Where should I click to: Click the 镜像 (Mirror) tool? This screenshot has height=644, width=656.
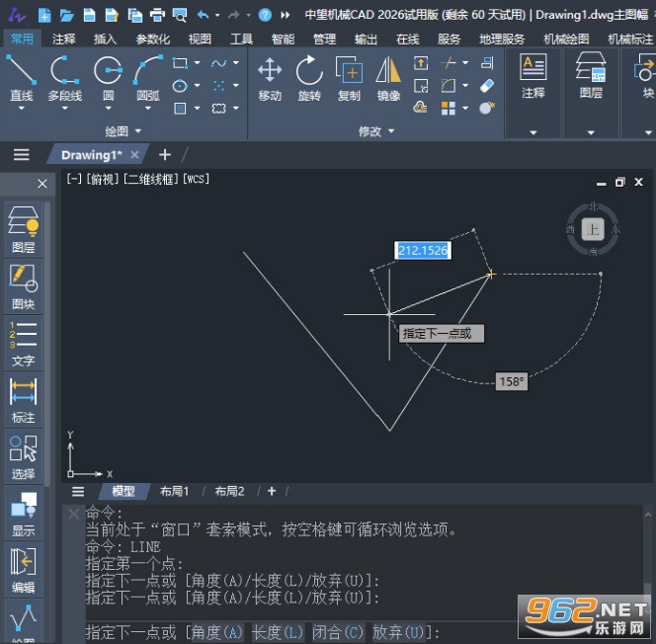click(388, 78)
